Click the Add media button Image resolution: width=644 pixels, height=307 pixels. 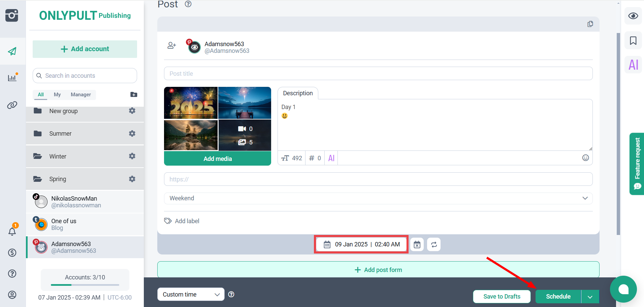[x=218, y=159]
